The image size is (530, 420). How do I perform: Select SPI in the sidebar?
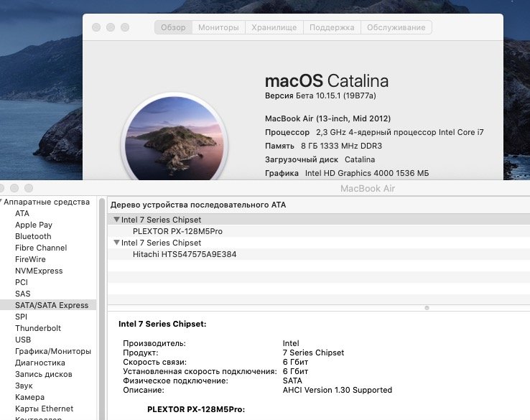click(21, 317)
